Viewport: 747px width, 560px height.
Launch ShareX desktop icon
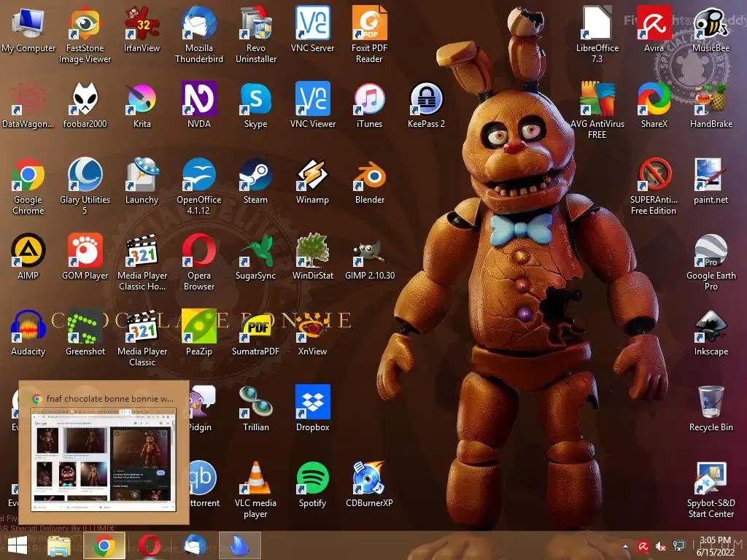[x=654, y=106]
